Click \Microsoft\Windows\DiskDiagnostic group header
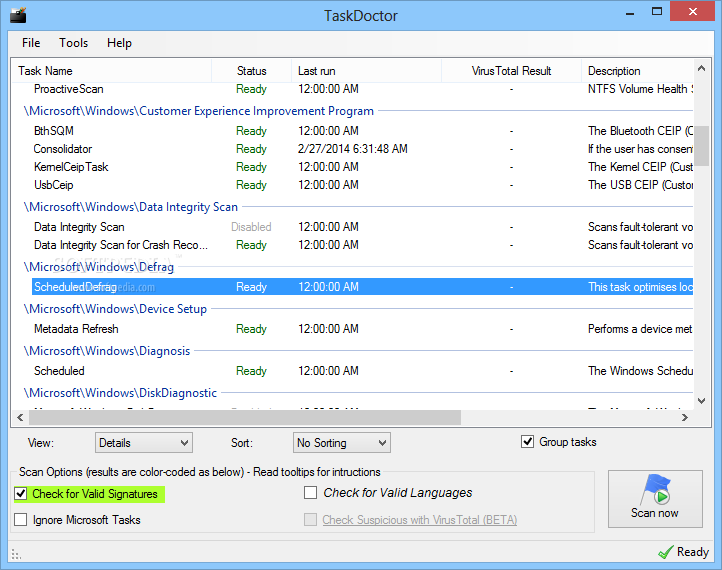 [120, 393]
